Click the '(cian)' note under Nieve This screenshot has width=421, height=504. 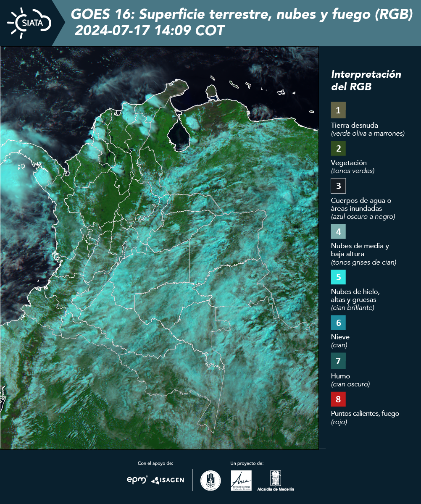point(339,345)
